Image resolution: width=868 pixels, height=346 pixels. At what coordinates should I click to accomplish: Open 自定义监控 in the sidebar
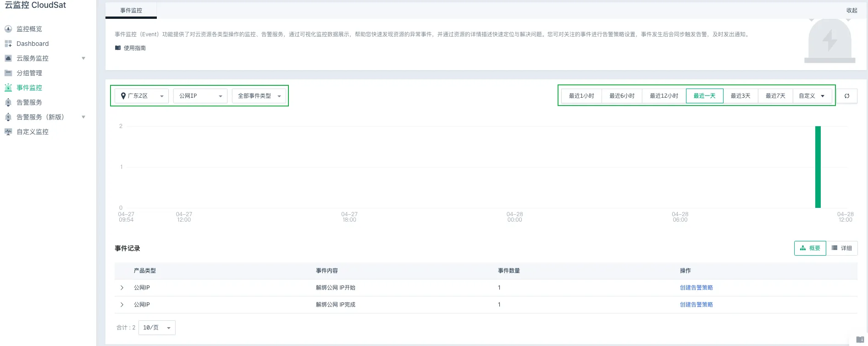coord(32,132)
